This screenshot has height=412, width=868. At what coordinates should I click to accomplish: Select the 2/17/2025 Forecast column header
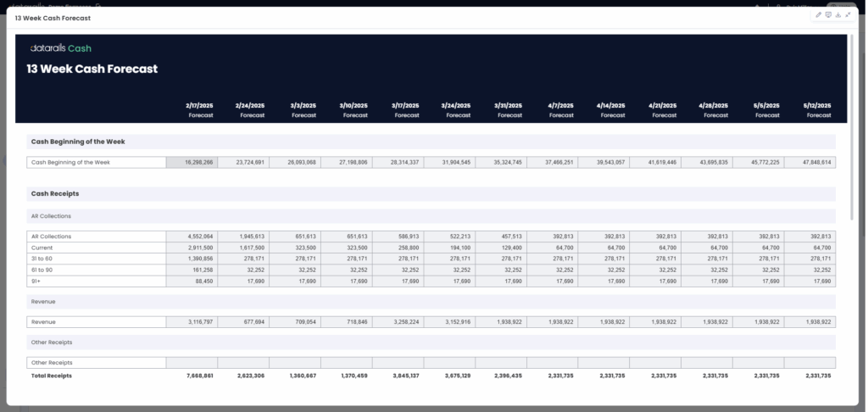[200, 109]
